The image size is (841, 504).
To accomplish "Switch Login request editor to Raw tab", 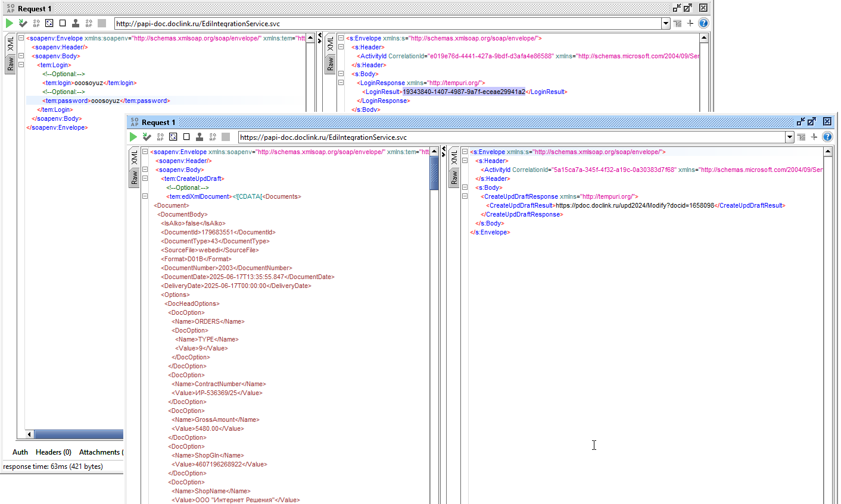I will pos(11,64).
